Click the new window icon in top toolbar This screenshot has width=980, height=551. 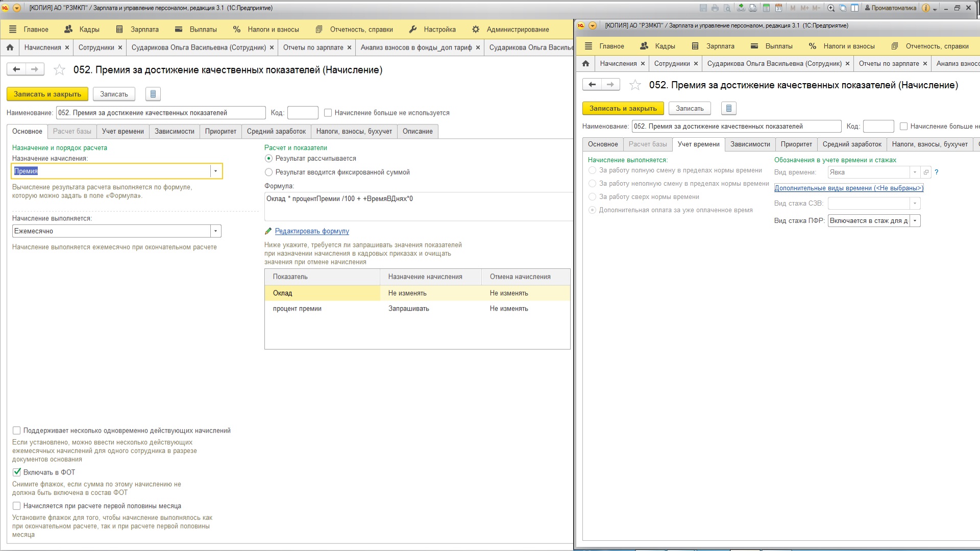point(843,8)
